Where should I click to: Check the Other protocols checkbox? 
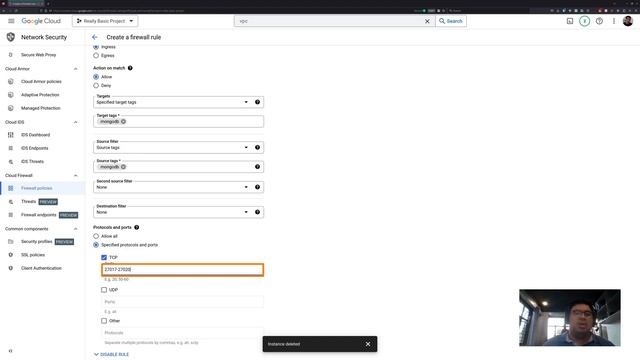coord(104,321)
